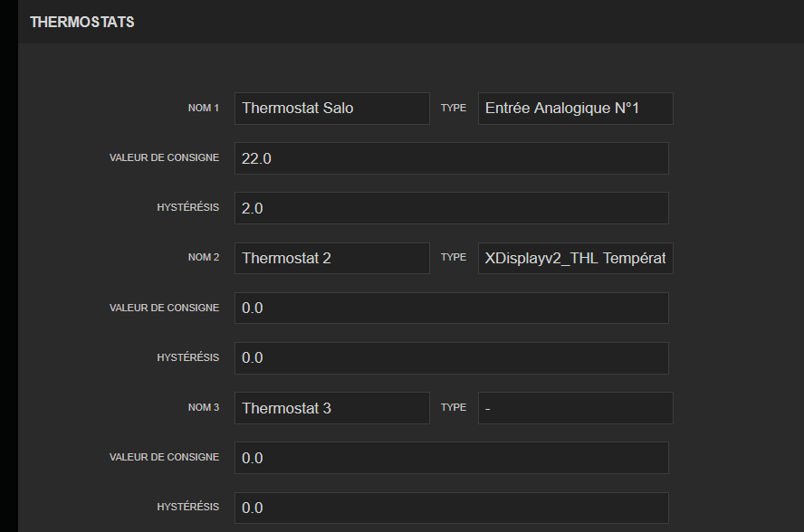The image size is (804, 532).
Task: Click the NOM 3 label
Action: (203, 407)
